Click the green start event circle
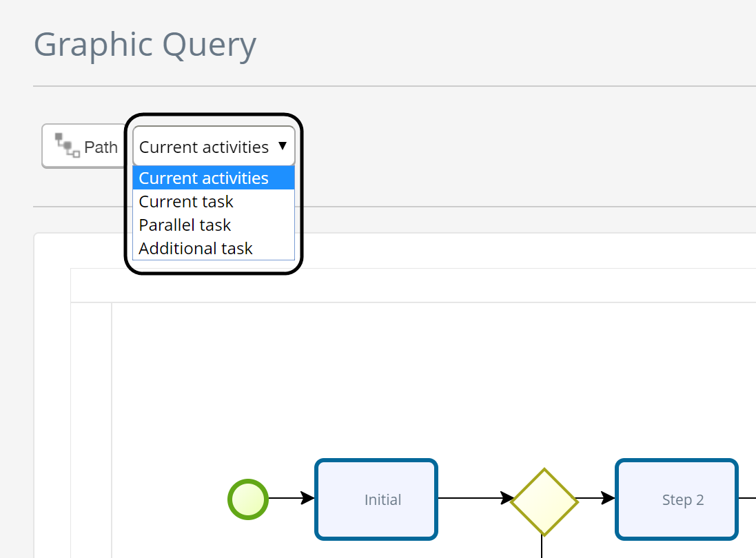This screenshot has width=756, height=558. (248, 499)
